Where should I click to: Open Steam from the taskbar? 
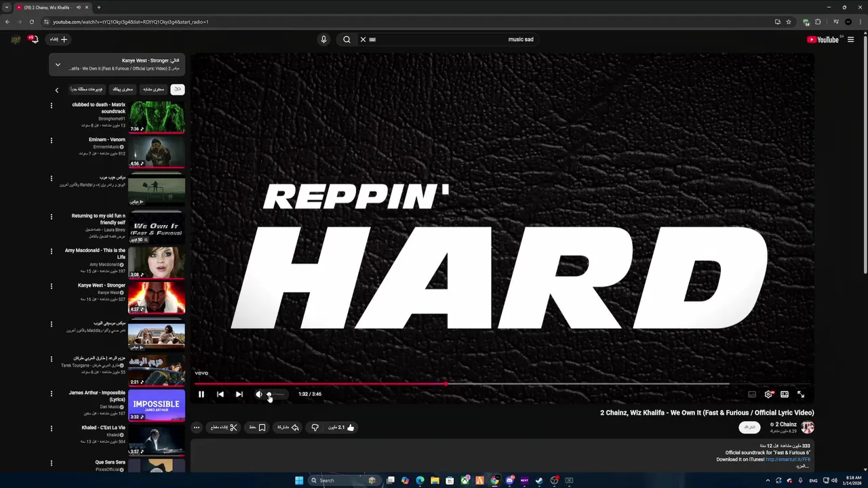539,481
